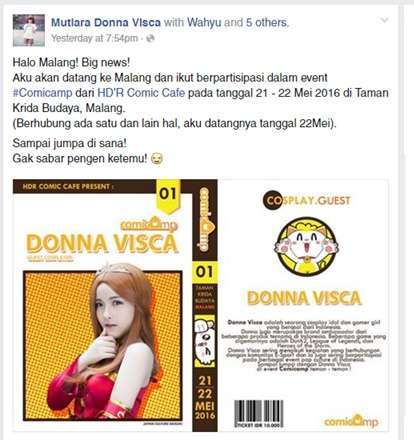The height and width of the screenshot is (440, 414).
Task: Click the 21 22 MEI 2016 date block
Action: pyautogui.click(x=205, y=398)
